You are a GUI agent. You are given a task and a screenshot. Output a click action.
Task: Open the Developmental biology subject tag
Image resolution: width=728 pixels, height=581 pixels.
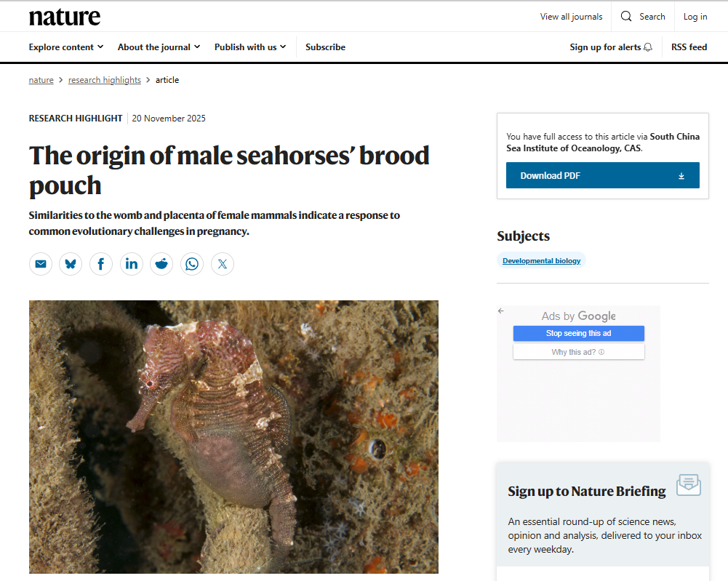tap(541, 261)
